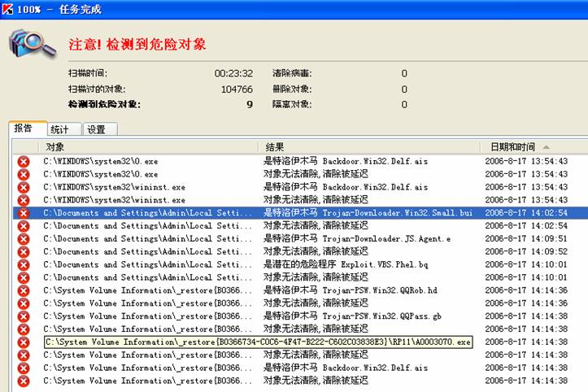The image size is (588, 392).
Task: Click red X icon of Trojan-PSW.Win32.QQRob.hd row
Action: click(x=24, y=290)
